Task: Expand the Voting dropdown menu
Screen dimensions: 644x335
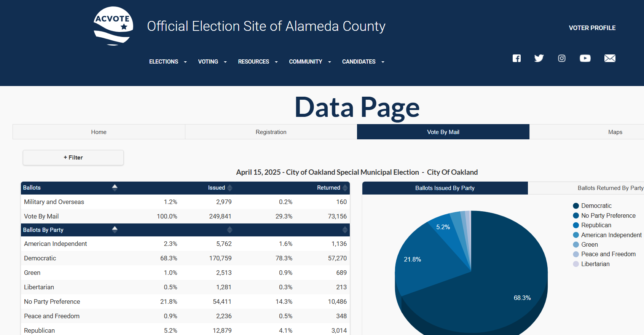Action: click(212, 62)
